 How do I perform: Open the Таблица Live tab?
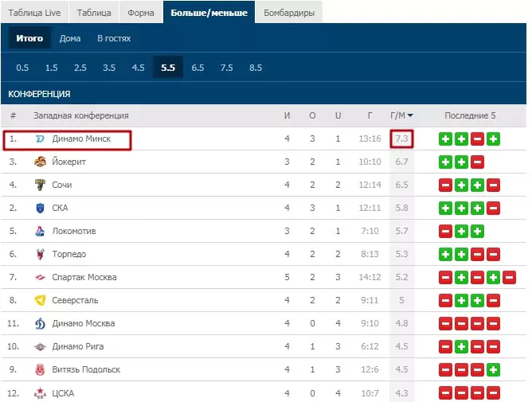[x=34, y=13]
